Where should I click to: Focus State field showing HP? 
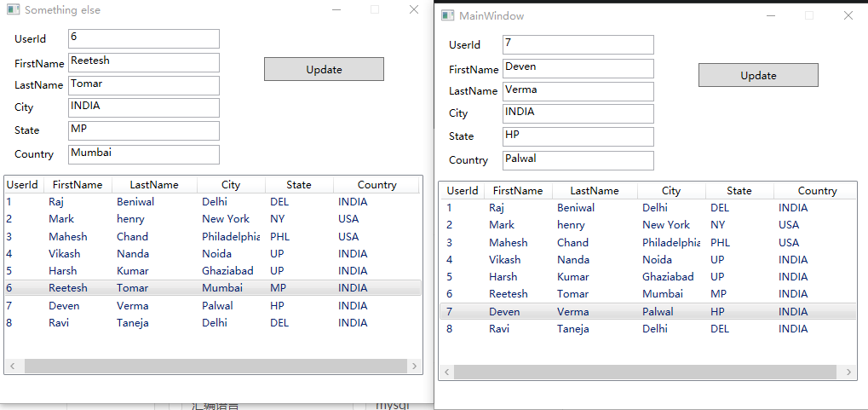[578, 137]
